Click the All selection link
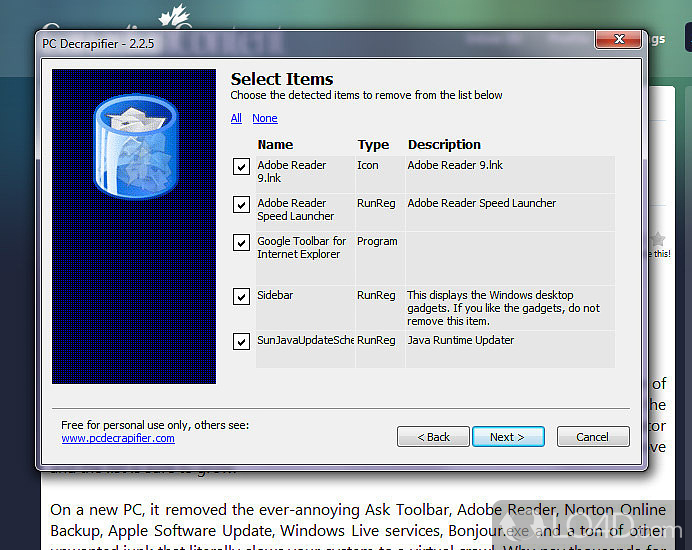Image resolution: width=692 pixels, height=550 pixels. (236, 118)
